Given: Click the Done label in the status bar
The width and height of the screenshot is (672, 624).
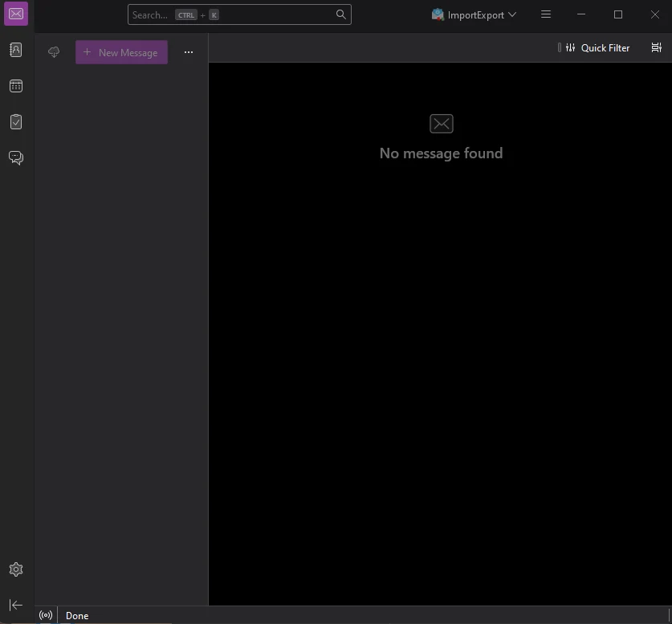Looking at the screenshot, I should [77, 615].
